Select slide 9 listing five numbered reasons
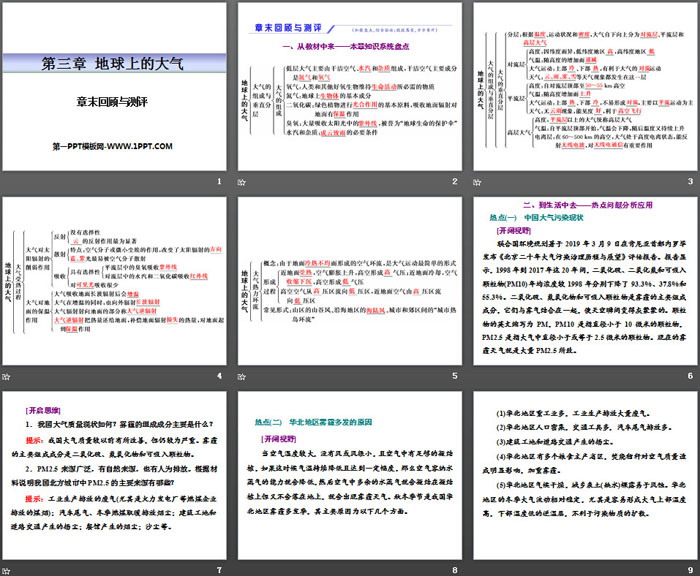 pyautogui.click(x=585, y=476)
